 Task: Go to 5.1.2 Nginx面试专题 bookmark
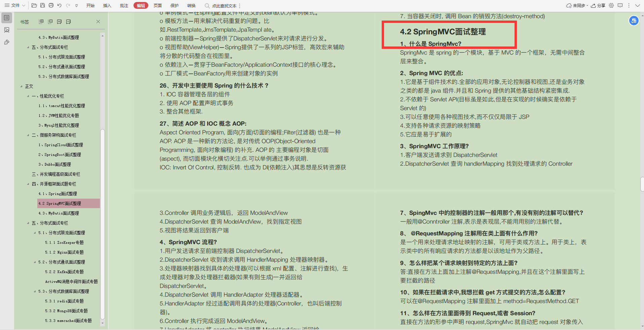[64, 252]
